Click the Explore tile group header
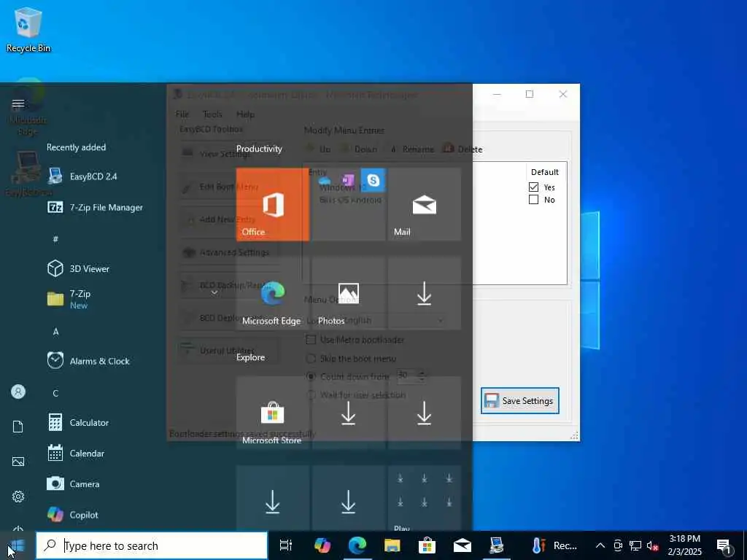Screen dimensions: 747x560 (251, 357)
